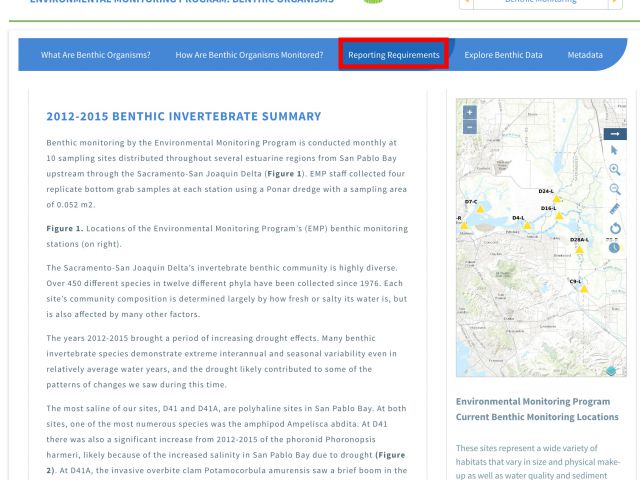Click bold '(Figure 2)' reference in last paragraph
This screenshot has height=480, width=640.
click(226, 462)
